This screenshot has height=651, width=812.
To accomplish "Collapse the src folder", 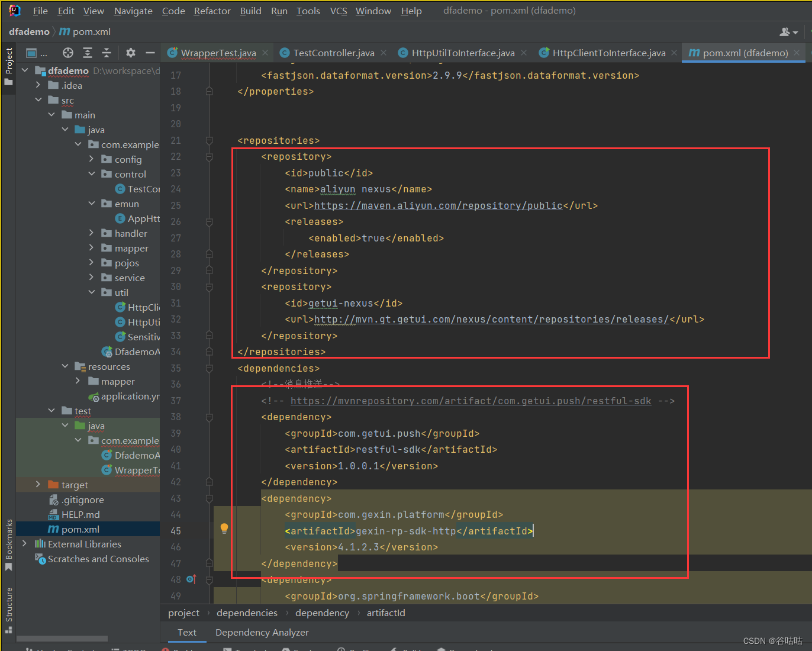I will 38,100.
